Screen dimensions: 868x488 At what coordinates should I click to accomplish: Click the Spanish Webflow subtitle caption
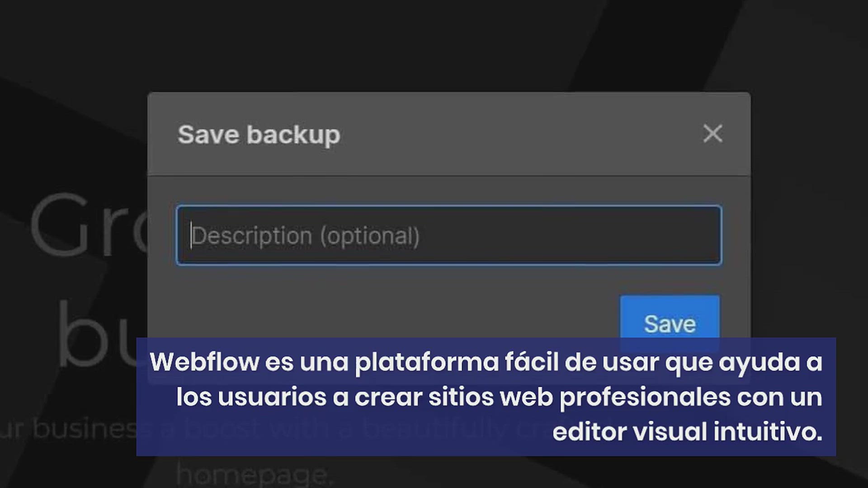point(486,396)
